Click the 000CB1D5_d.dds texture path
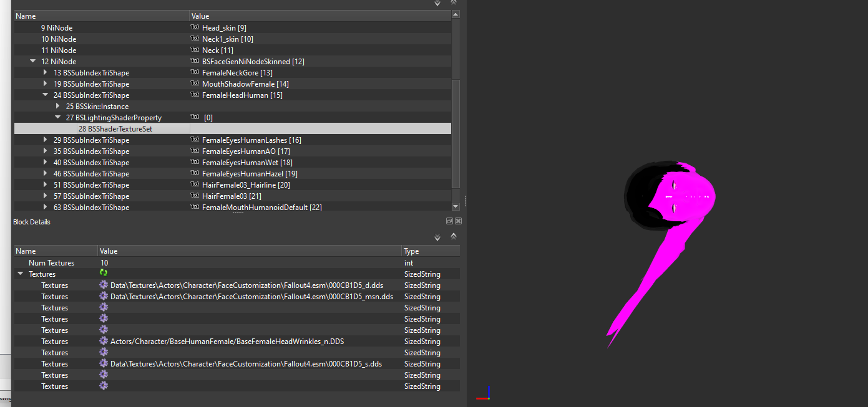This screenshot has width=868, height=407. (x=246, y=285)
